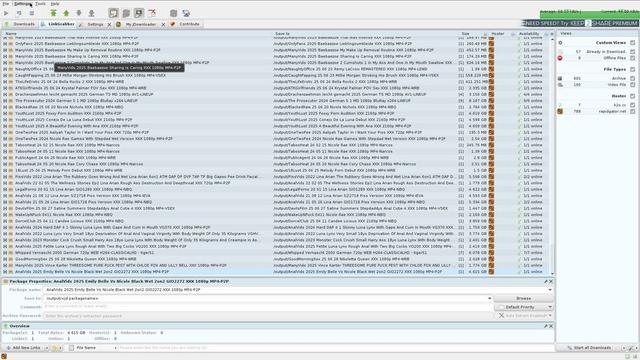Click bottom-right bar settings wrench icon

[x=631, y=348]
